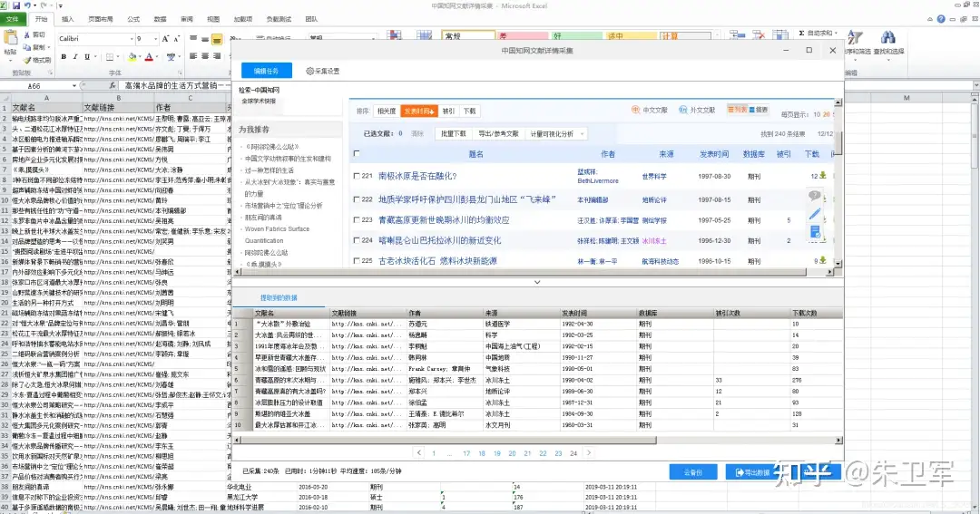Toggle the select-all checkbox in header
Image resolution: width=980 pixels, height=514 pixels.
tap(357, 153)
